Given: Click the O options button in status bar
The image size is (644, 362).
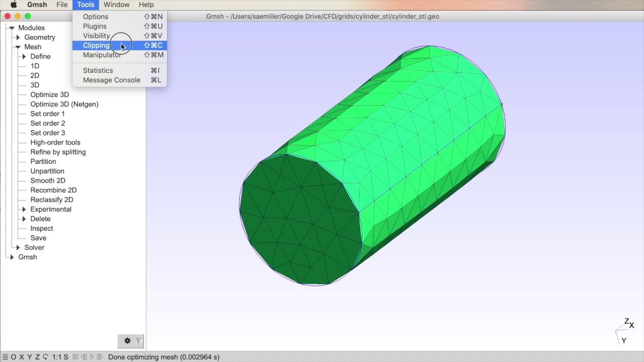Looking at the screenshot, I should pos(14,357).
